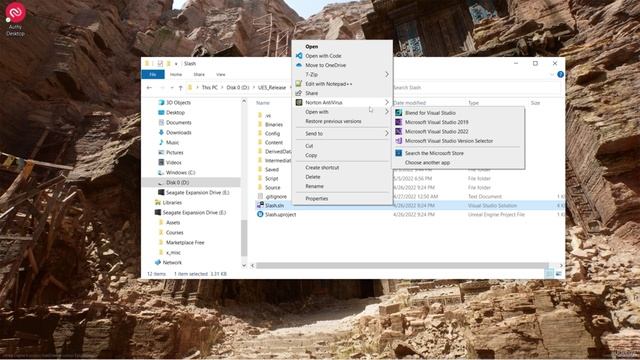Open the File tab in Explorer

pyautogui.click(x=153, y=74)
